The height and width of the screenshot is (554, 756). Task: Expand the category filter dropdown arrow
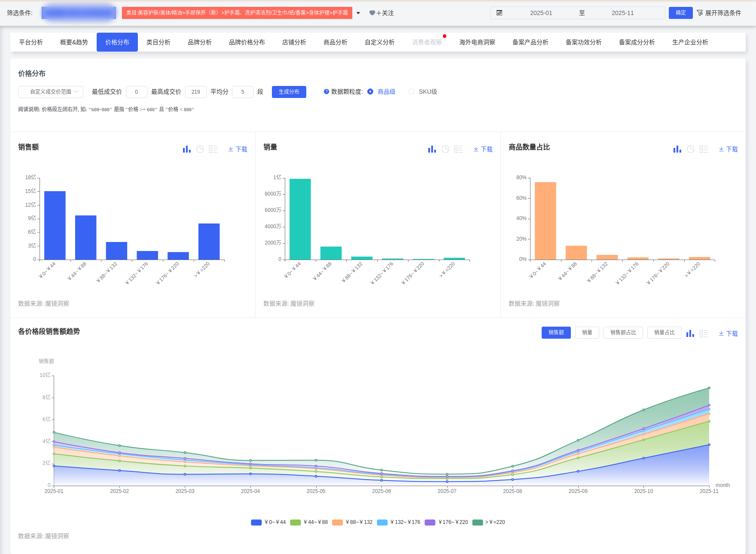point(358,13)
